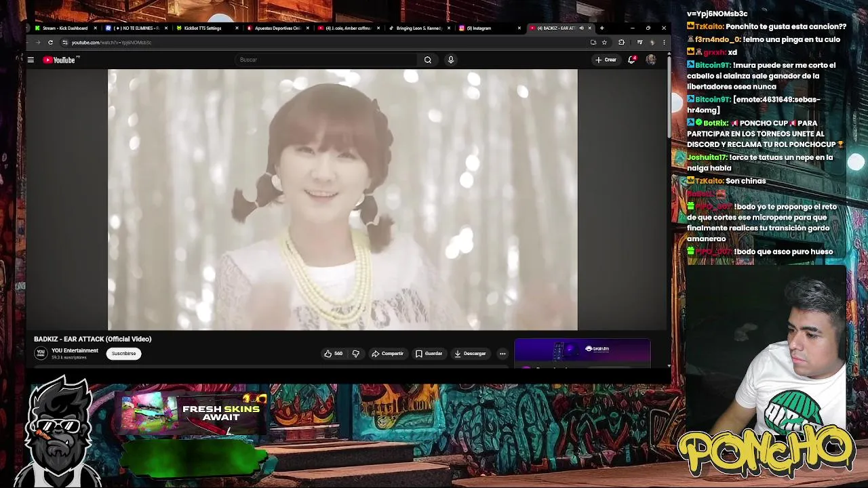Switch to J. cole, Amber coffman tab

coord(348,28)
